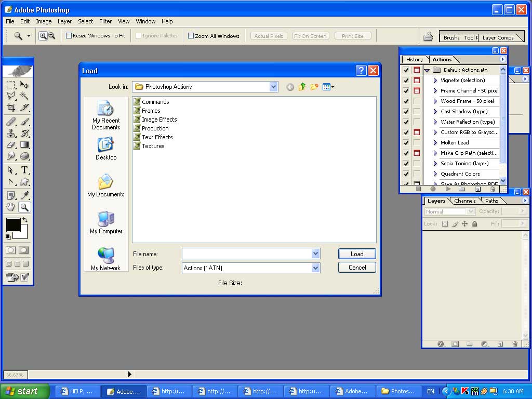Toggle dialog for Custom RGB to Grayscale action
The width and height of the screenshot is (532, 399).
(417, 132)
